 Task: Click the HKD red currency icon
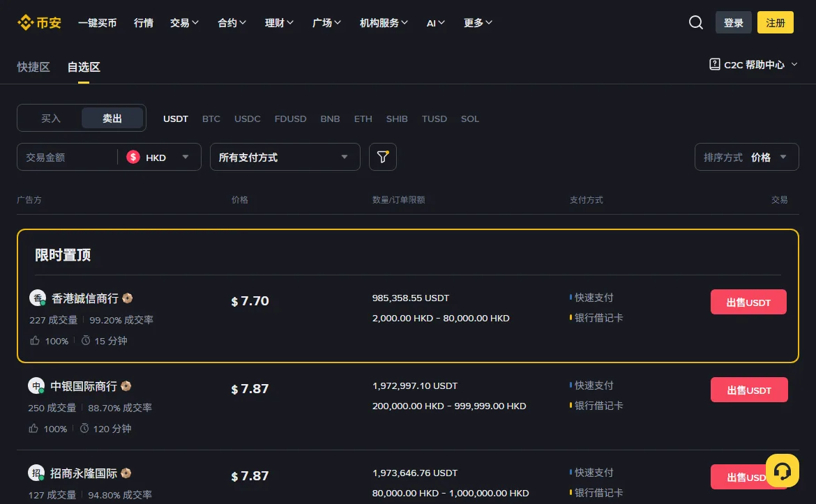(133, 157)
